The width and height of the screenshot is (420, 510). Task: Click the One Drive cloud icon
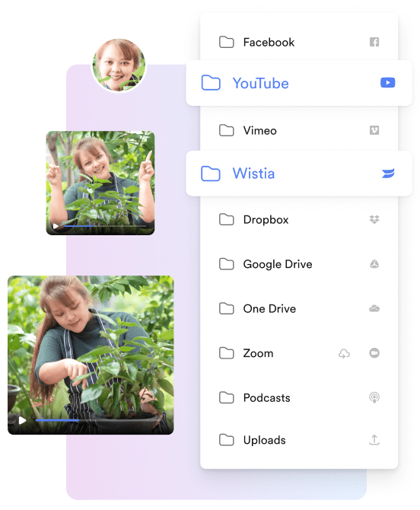pyautogui.click(x=374, y=308)
